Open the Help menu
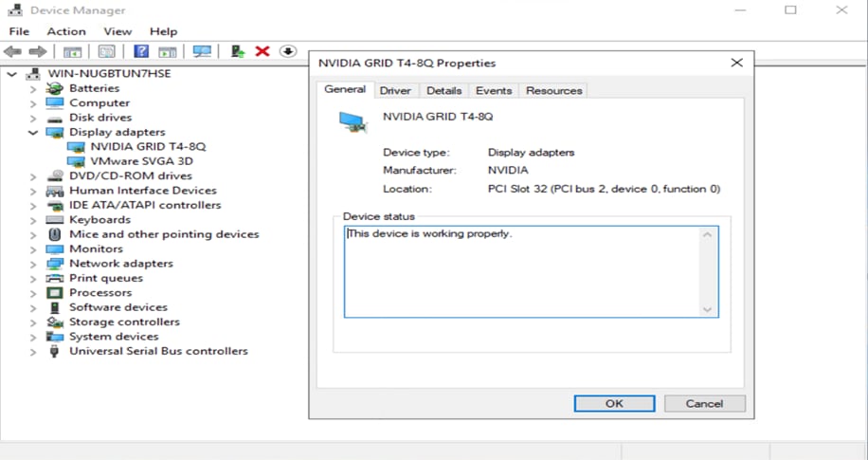The width and height of the screenshot is (868, 460). click(163, 31)
